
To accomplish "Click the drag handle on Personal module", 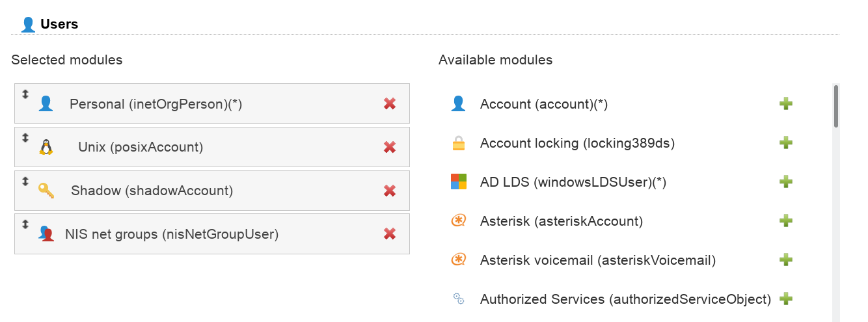I will [25, 94].
